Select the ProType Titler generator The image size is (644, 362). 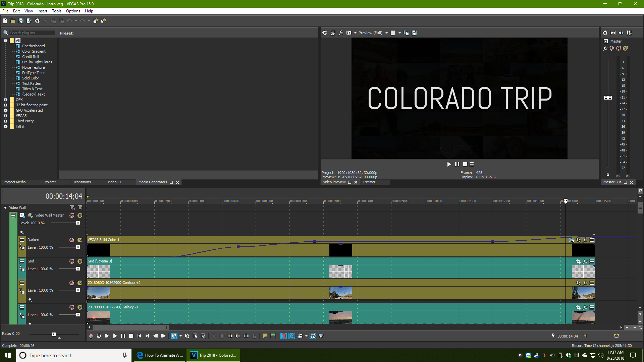click(33, 73)
